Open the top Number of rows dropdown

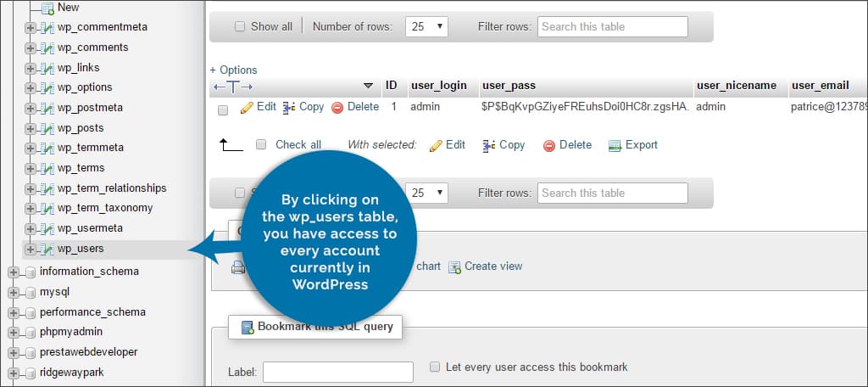[426, 26]
